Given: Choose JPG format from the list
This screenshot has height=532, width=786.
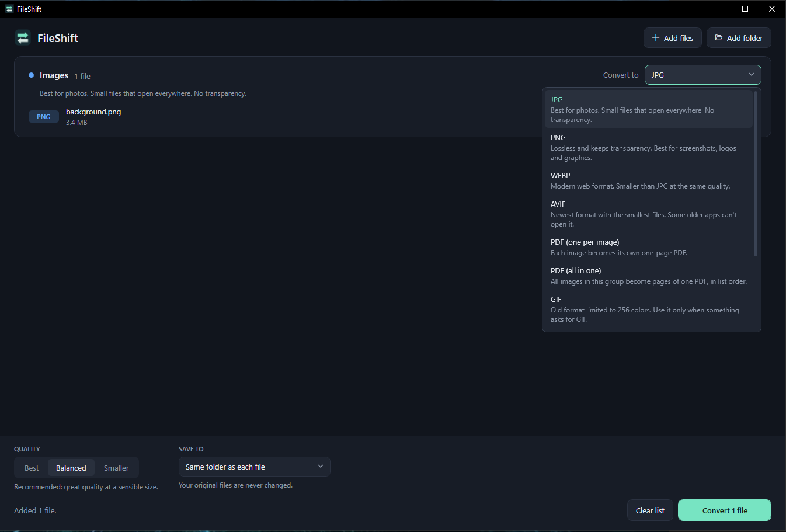Looking at the screenshot, I should click(x=649, y=109).
